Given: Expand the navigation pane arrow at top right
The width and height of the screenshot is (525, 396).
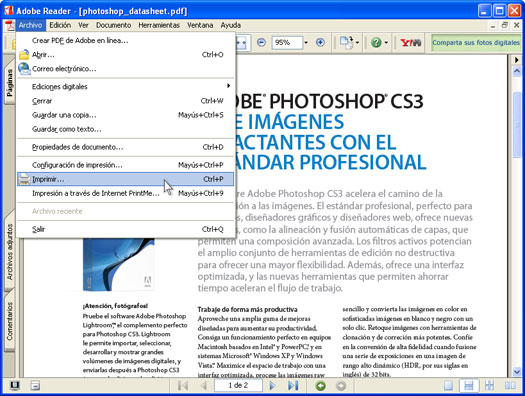Looking at the screenshot, I should tap(517, 60).
